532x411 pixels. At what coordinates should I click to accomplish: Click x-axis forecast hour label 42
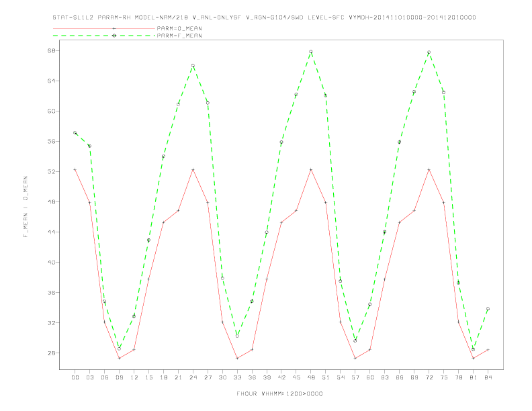[281, 377]
